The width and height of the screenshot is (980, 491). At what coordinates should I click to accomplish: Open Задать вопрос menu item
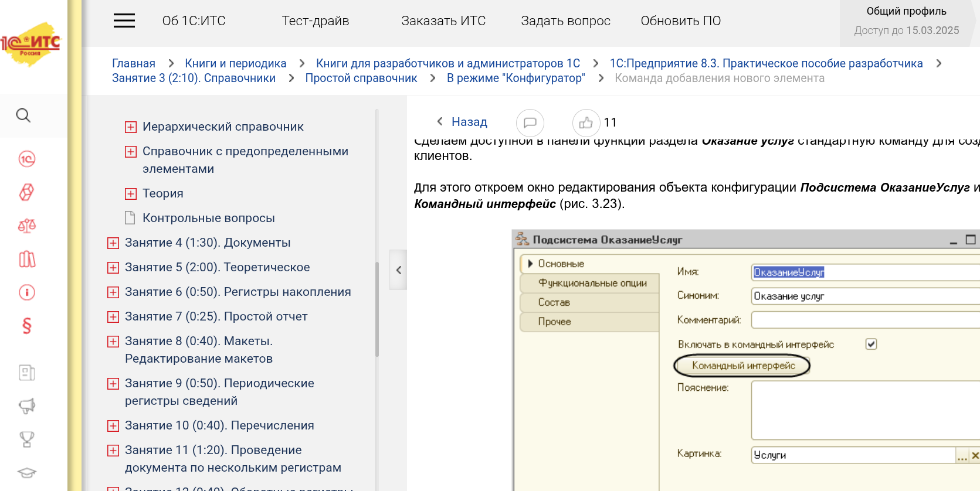565,21
